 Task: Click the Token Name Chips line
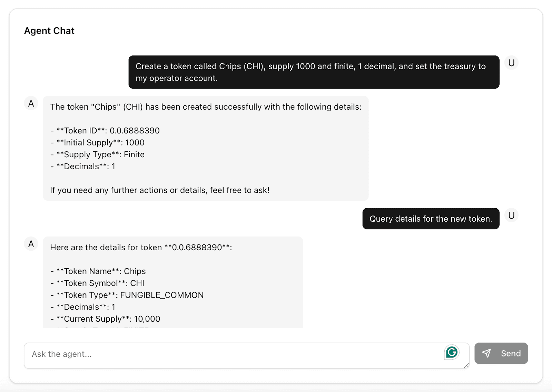click(98, 271)
